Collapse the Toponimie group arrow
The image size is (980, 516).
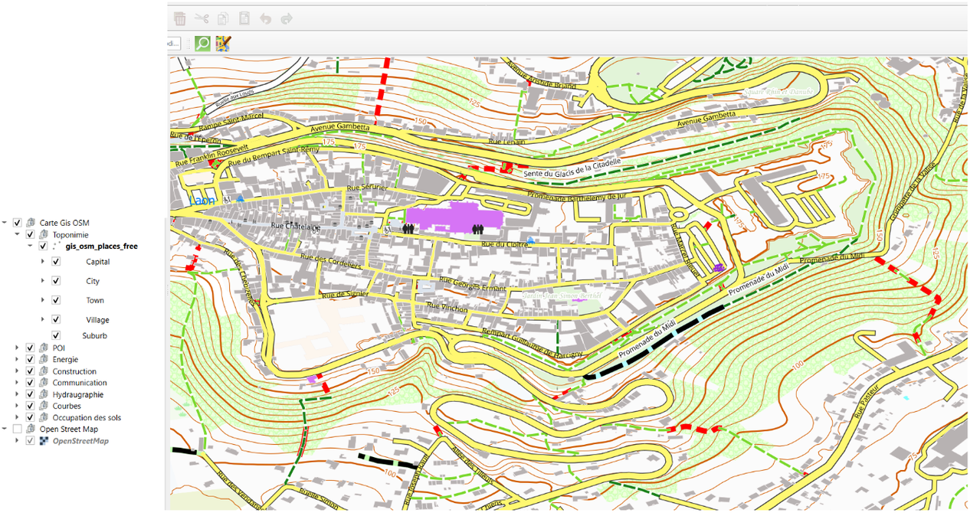pyautogui.click(x=18, y=235)
